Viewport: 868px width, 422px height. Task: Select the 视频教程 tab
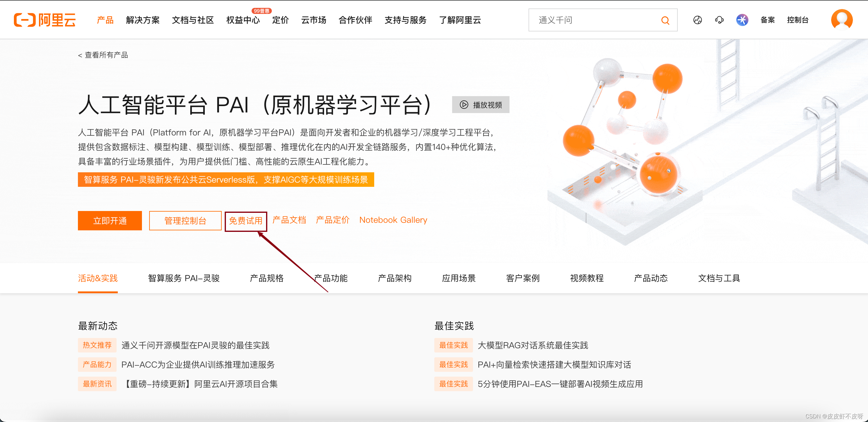587,278
